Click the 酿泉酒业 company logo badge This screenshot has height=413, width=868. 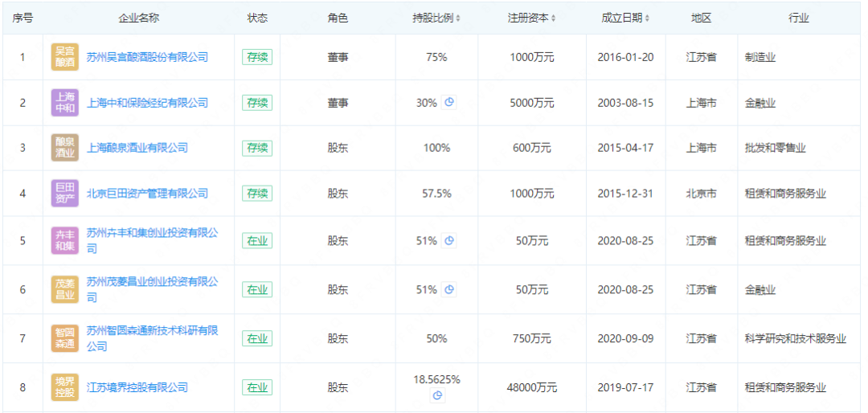pos(65,148)
